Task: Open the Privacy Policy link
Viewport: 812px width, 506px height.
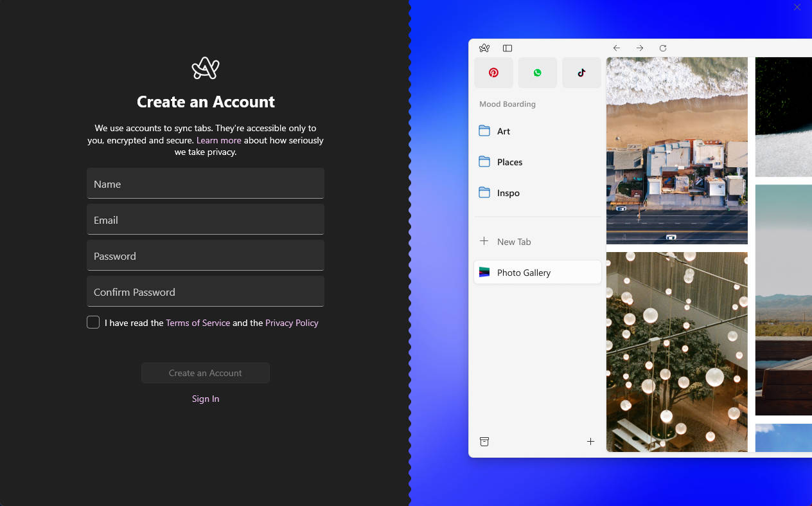Action: [x=292, y=323]
